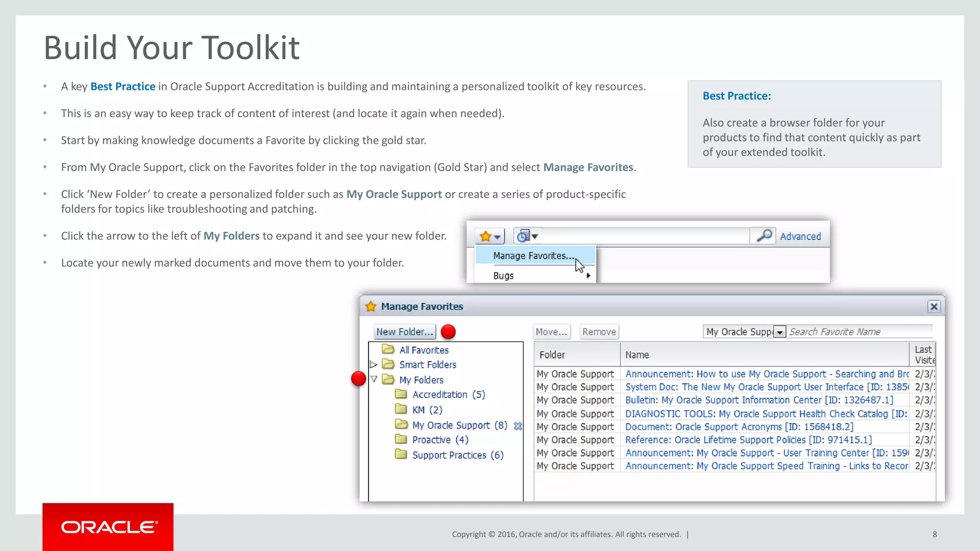
Task: Open Reference: Oracle Lifetime Support Policies link
Action: [748, 440]
